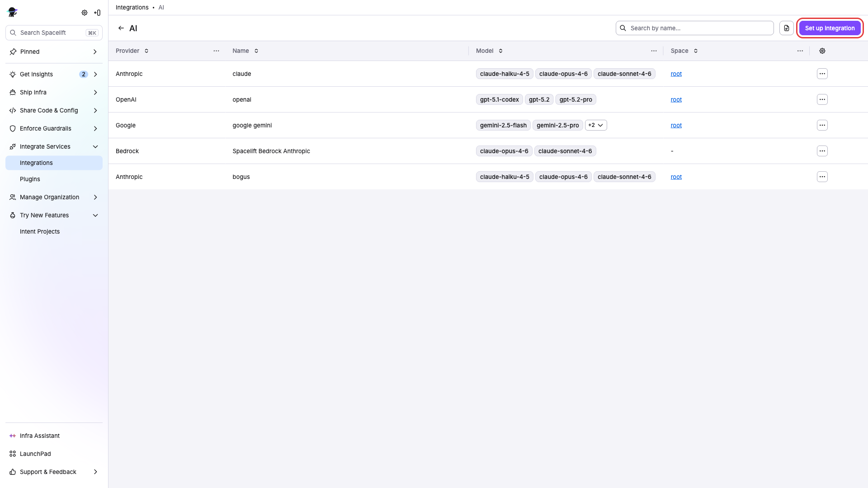Screen dimensions: 868x488
Task: Open the document export icon beside search
Action: click(x=786, y=28)
